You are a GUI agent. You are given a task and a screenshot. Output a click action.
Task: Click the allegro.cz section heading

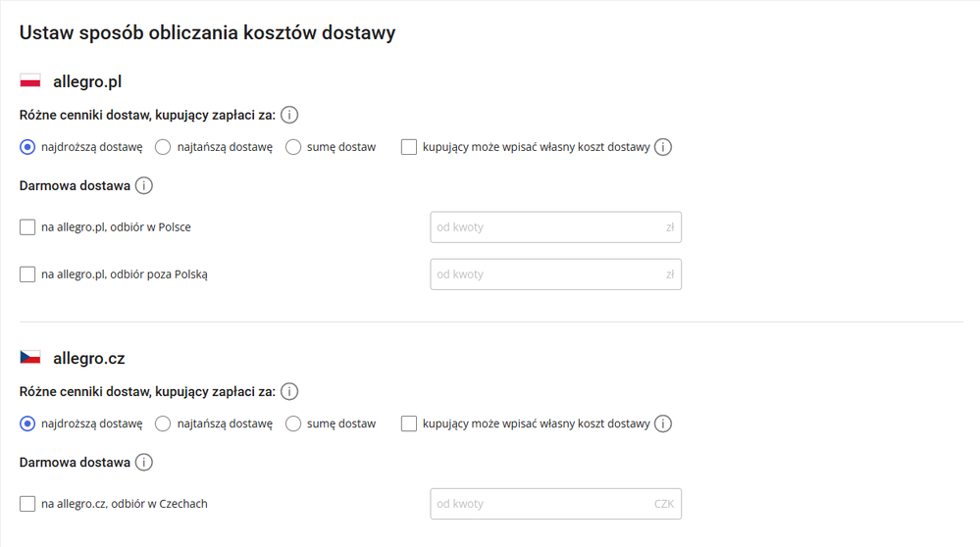coord(88,359)
